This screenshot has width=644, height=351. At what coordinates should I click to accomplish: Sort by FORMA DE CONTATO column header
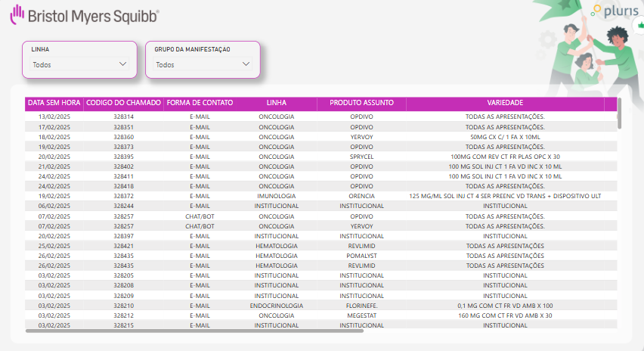(200, 103)
